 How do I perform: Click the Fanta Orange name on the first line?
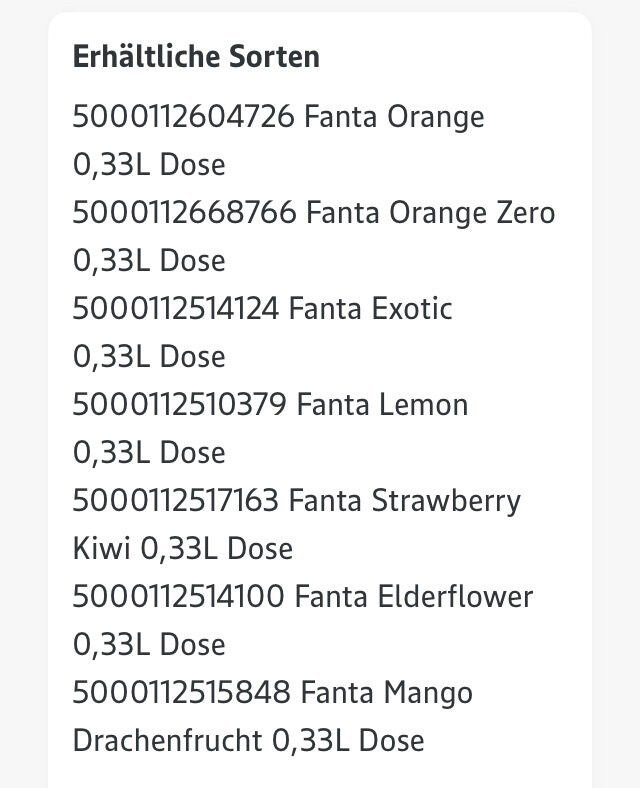394,117
